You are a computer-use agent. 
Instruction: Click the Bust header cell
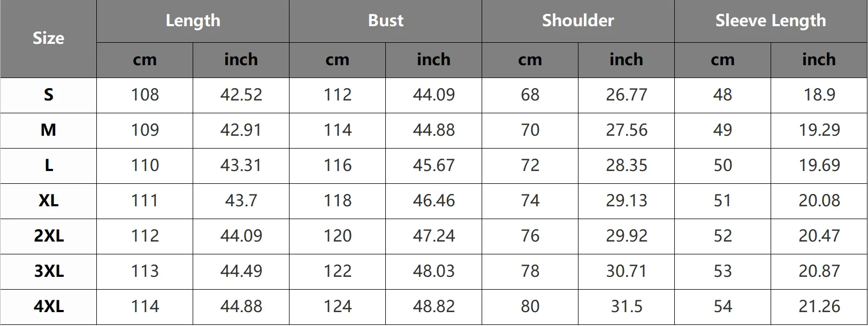coord(385,21)
